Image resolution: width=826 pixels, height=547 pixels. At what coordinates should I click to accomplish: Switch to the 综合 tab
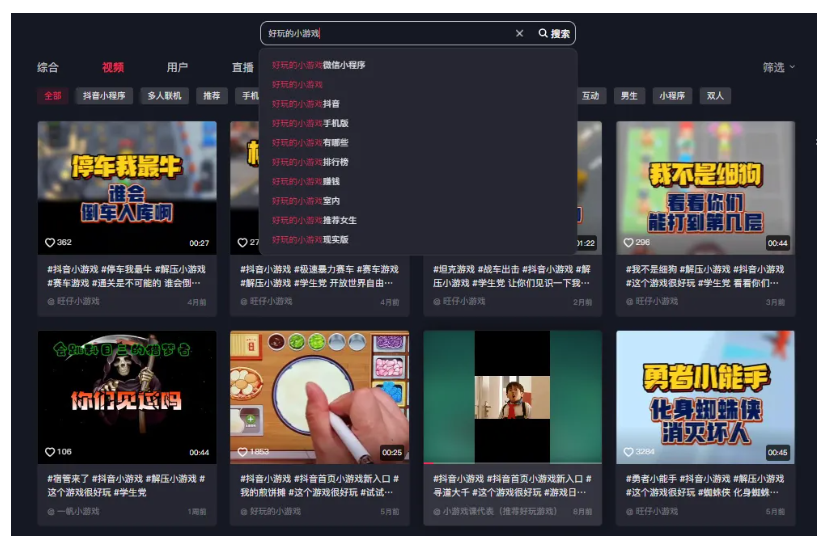[48, 68]
